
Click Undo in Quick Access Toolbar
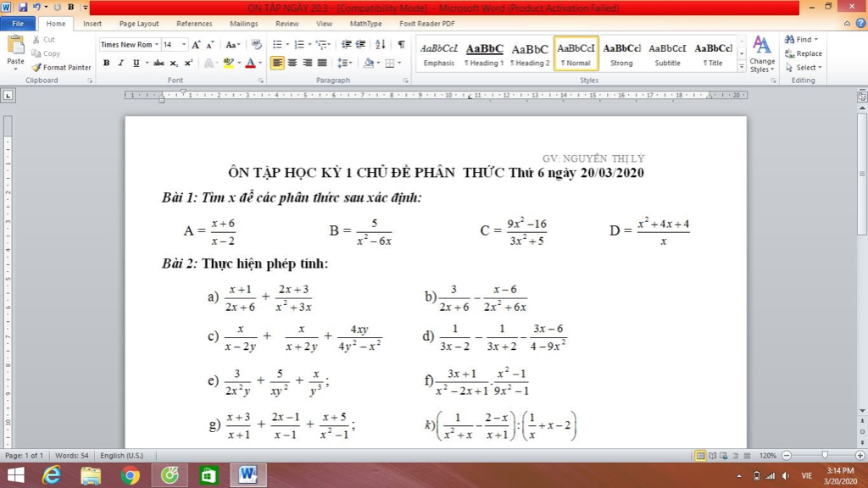click(36, 7)
